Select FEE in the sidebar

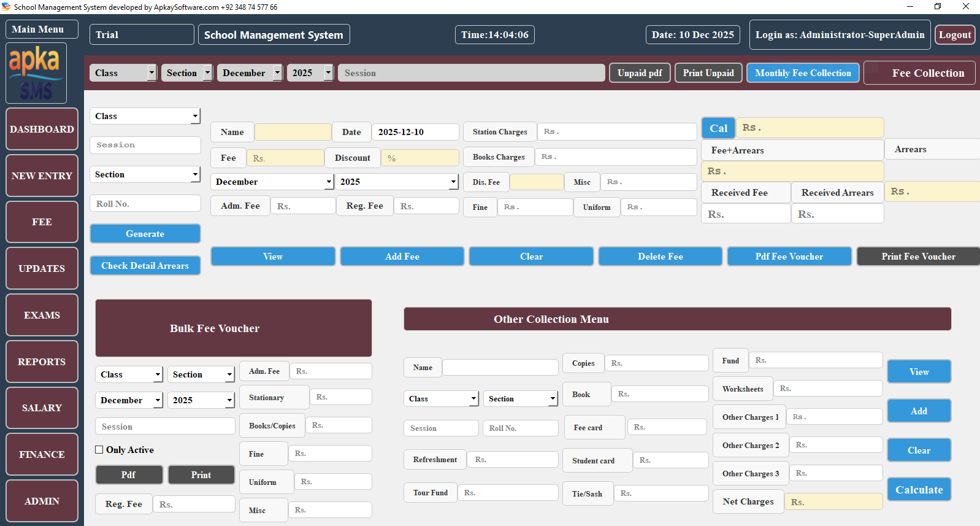[42, 222]
